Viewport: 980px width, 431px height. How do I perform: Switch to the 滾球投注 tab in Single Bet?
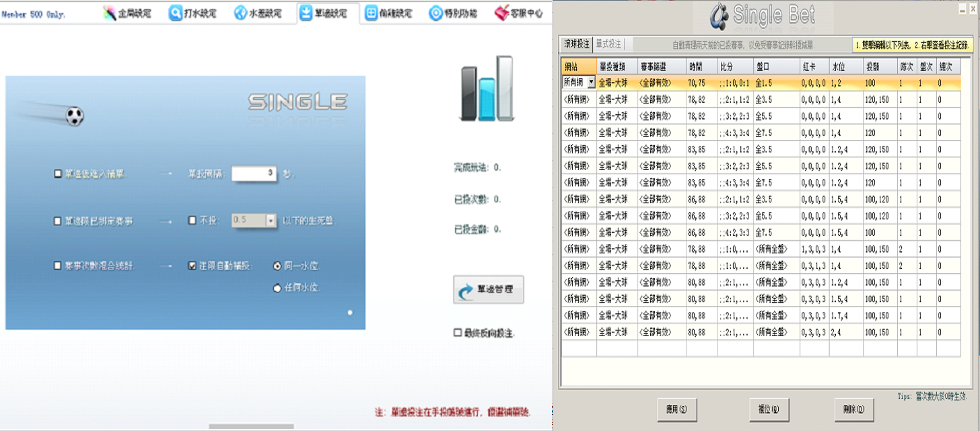(577, 44)
